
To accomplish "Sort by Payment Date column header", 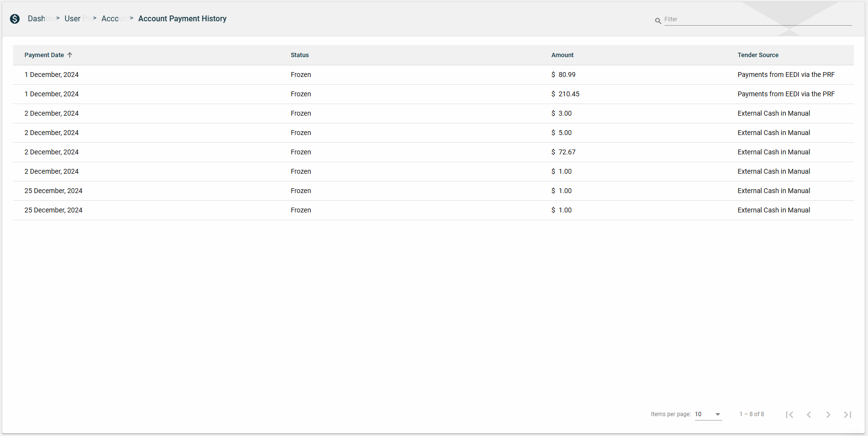I will point(44,55).
